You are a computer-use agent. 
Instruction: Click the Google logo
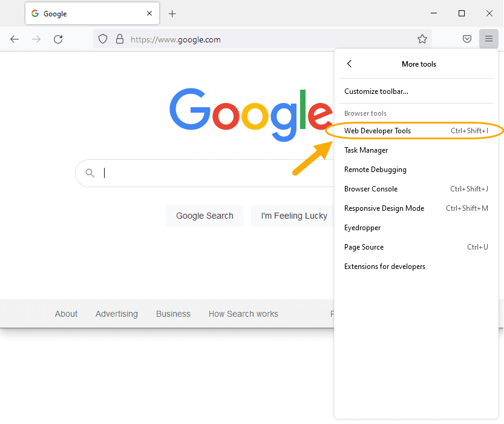coord(251,114)
